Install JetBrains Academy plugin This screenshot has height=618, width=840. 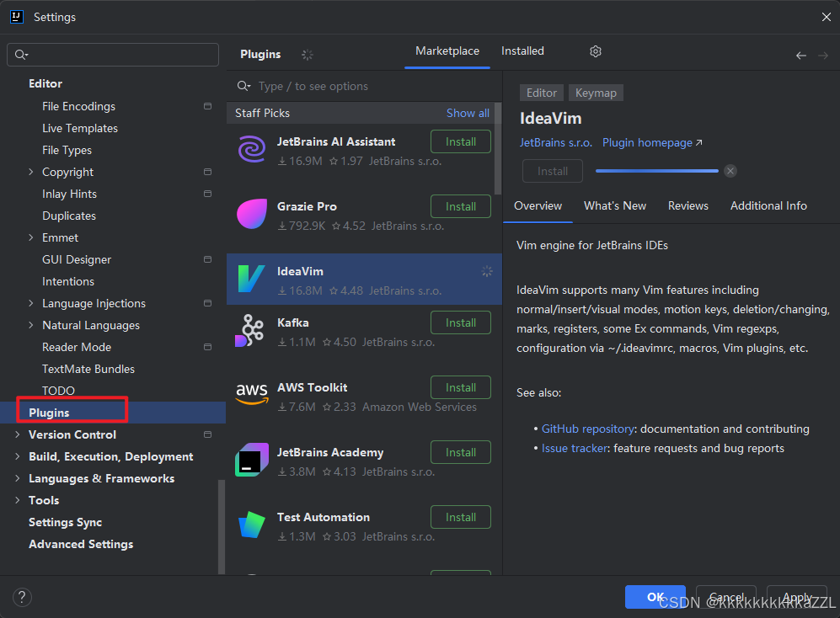point(461,452)
